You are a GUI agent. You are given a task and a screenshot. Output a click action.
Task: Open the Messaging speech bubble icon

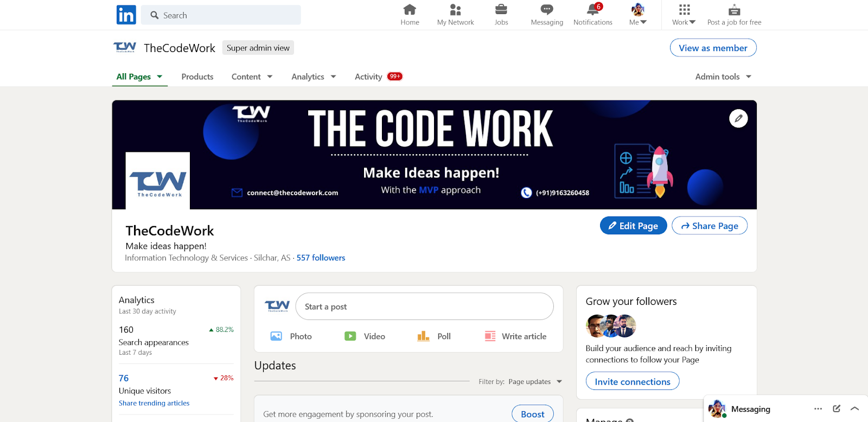point(547,10)
